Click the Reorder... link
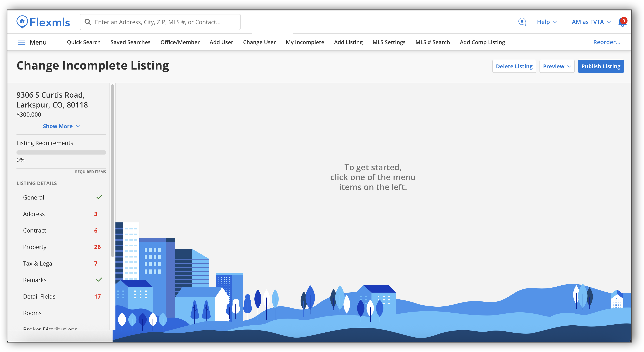The image size is (644, 352). [606, 42]
